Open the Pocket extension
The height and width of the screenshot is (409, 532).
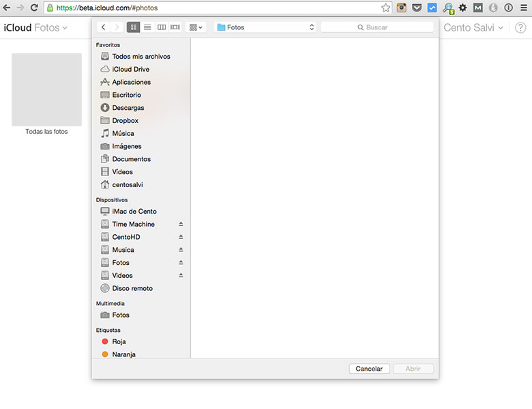(x=417, y=8)
